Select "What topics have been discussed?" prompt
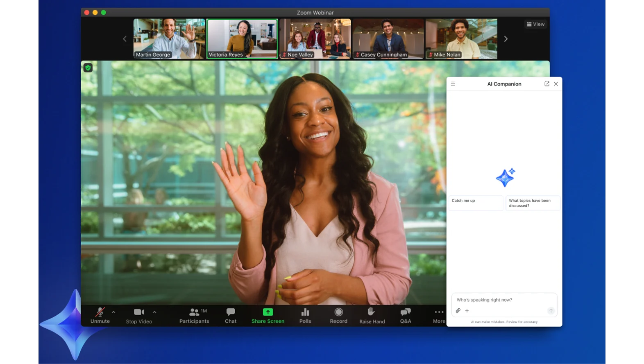The height and width of the screenshot is (364, 644). click(x=533, y=203)
